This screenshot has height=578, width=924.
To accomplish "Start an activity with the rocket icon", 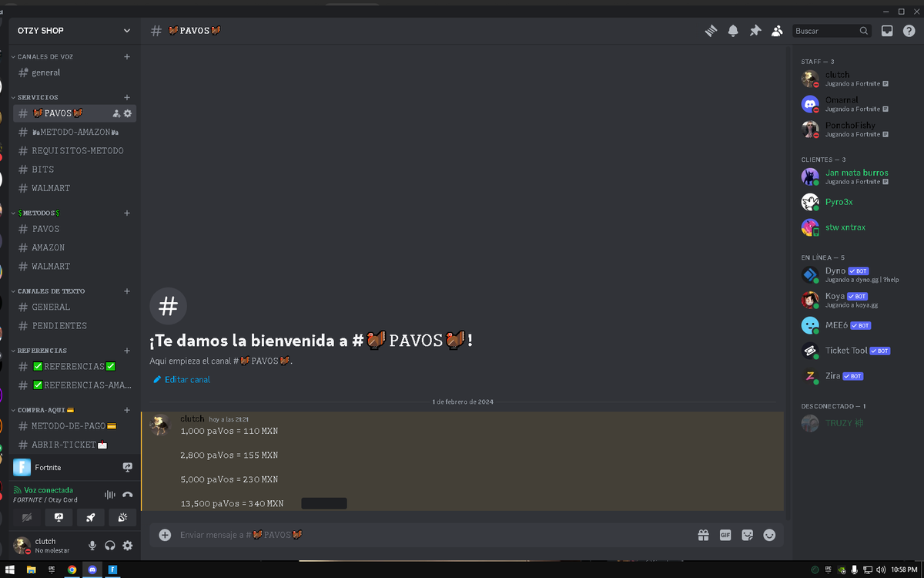I will coord(91,517).
